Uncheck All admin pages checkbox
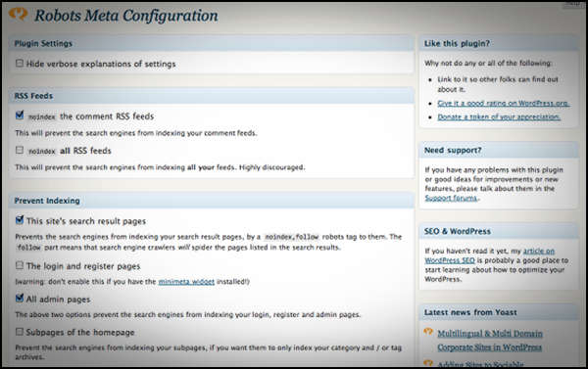The image size is (588, 369). [20, 299]
